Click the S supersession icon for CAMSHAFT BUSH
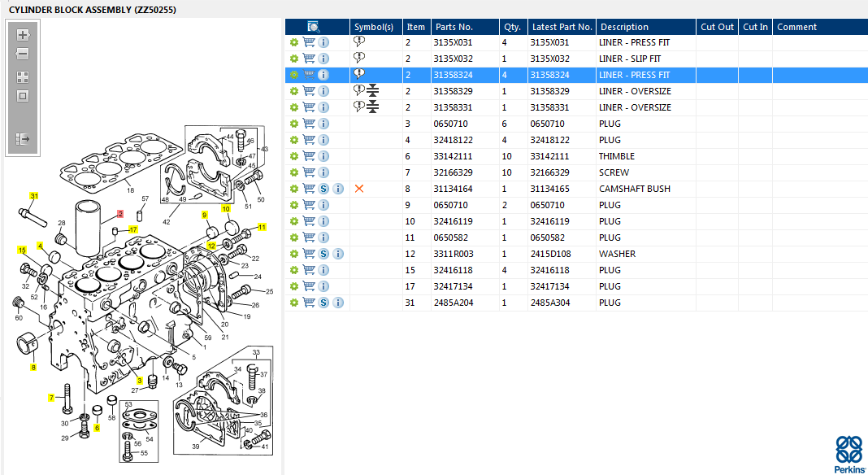 coord(323,189)
